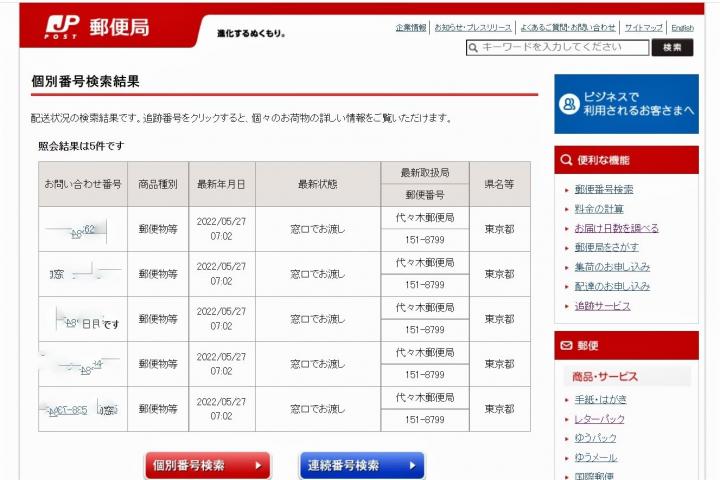
Task: Open the レターパック service link
Action: tap(599, 419)
